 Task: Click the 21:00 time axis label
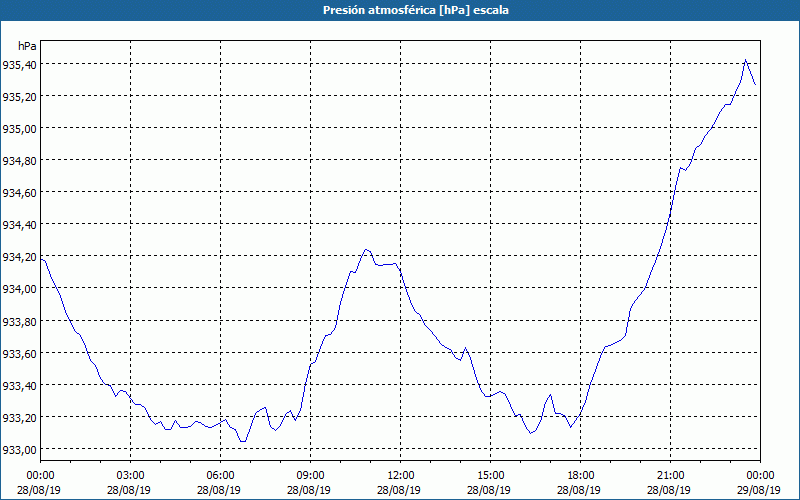click(670, 476)
